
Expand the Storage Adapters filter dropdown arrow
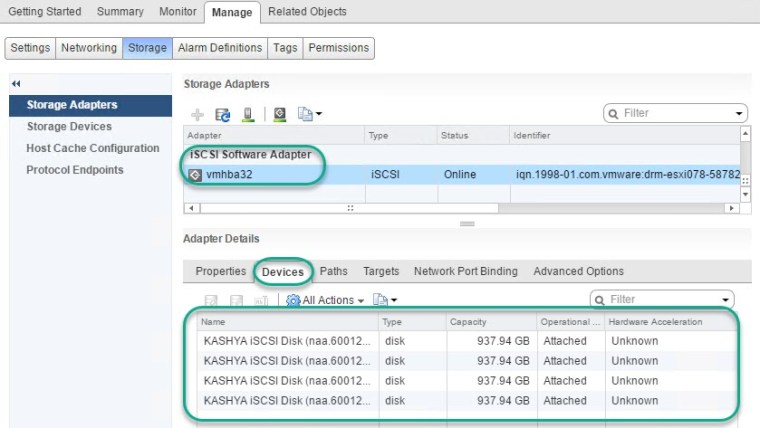[740, 114]
